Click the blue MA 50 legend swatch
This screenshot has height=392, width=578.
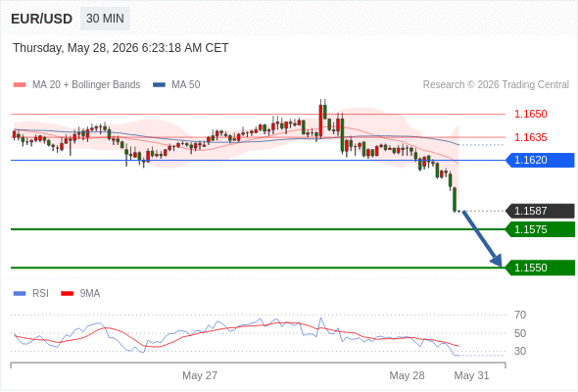pyautogui.click(x=159, y=85)
